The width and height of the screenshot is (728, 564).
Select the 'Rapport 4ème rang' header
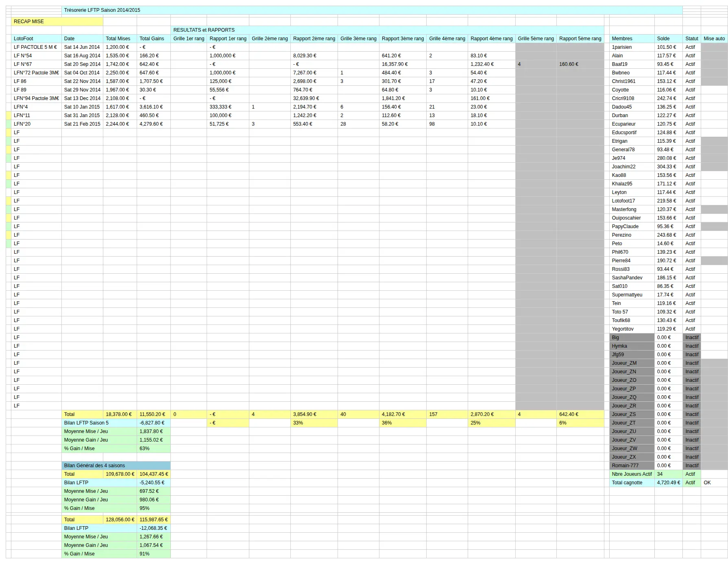tap(491, 39)
